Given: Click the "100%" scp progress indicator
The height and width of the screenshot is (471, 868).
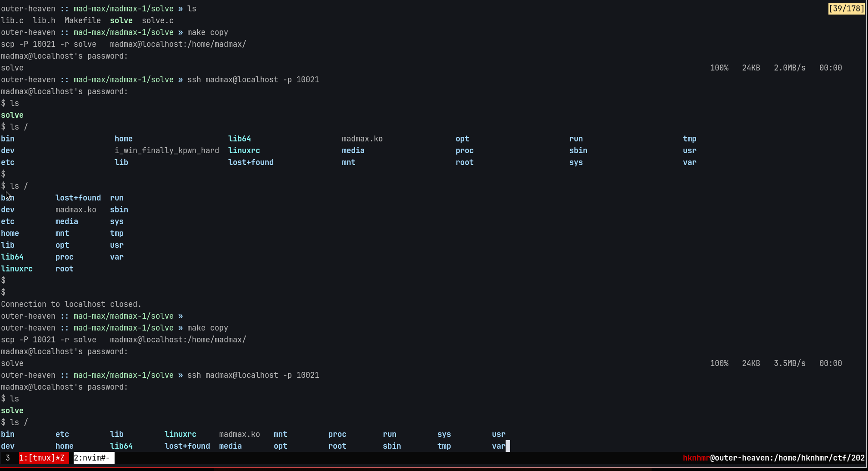Looking at the screenshot, I should point(719,67).
